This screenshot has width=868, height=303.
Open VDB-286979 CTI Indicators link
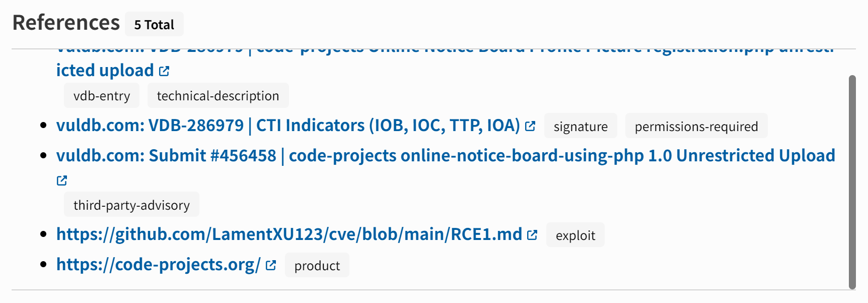point(287,126)
